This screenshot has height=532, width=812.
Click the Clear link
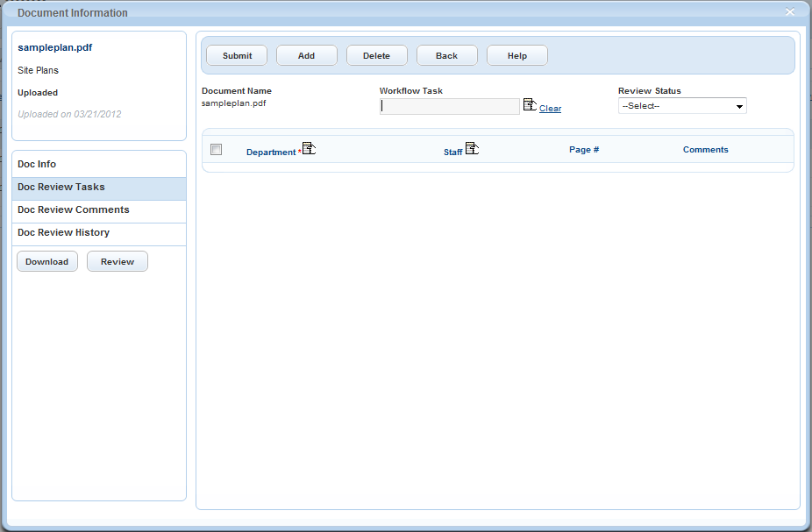(550, 109)
